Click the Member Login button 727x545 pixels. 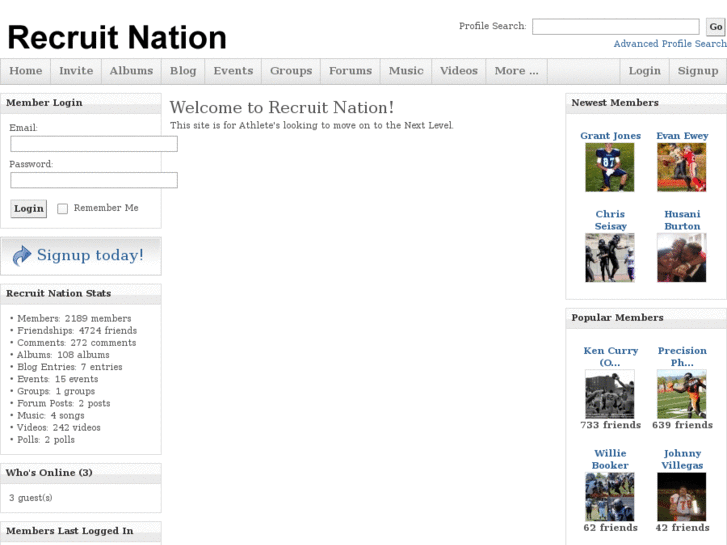tap(29, 209)
